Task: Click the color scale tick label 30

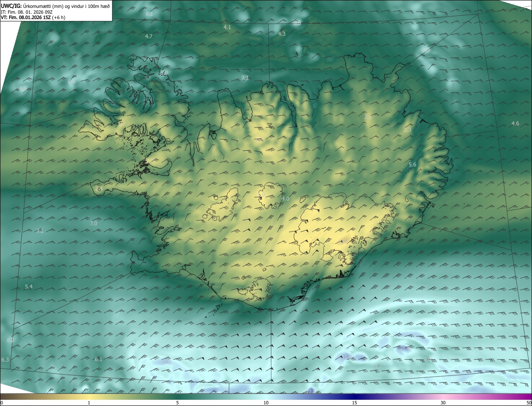Action: tap(443, 403)
